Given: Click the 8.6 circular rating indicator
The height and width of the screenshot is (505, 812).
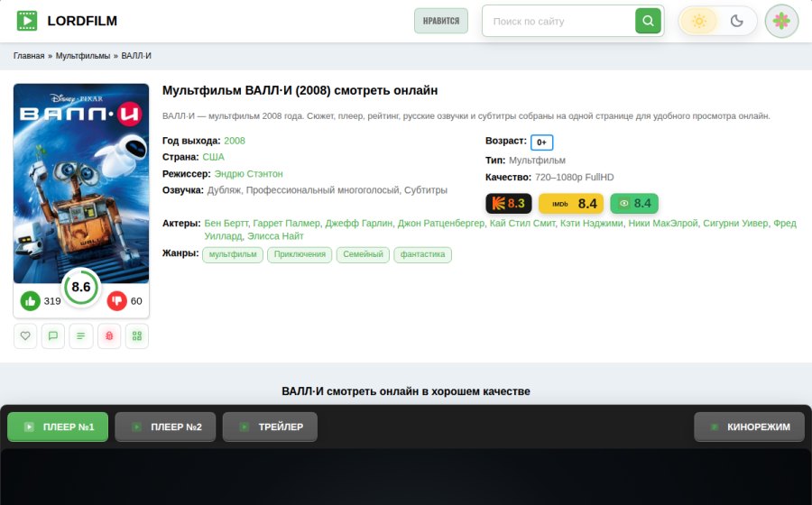Looking at the screenshot, I should (x=81, y=287).
